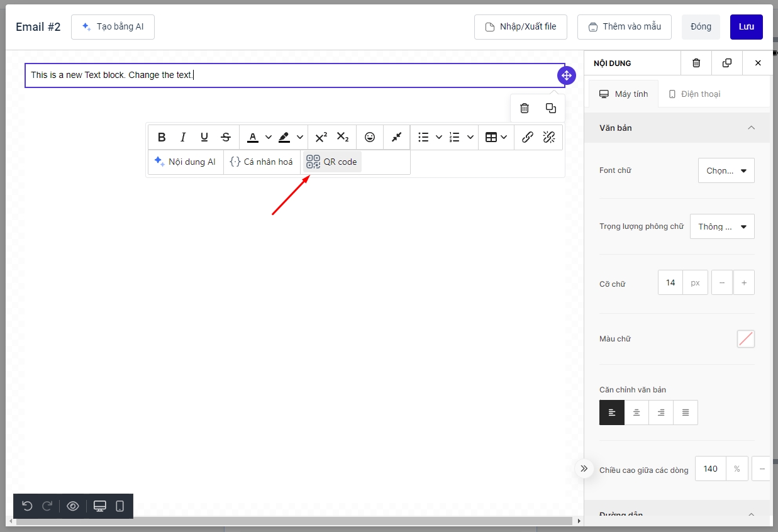Click the Cỡ chữ font size field

click(x=670, y=283)
